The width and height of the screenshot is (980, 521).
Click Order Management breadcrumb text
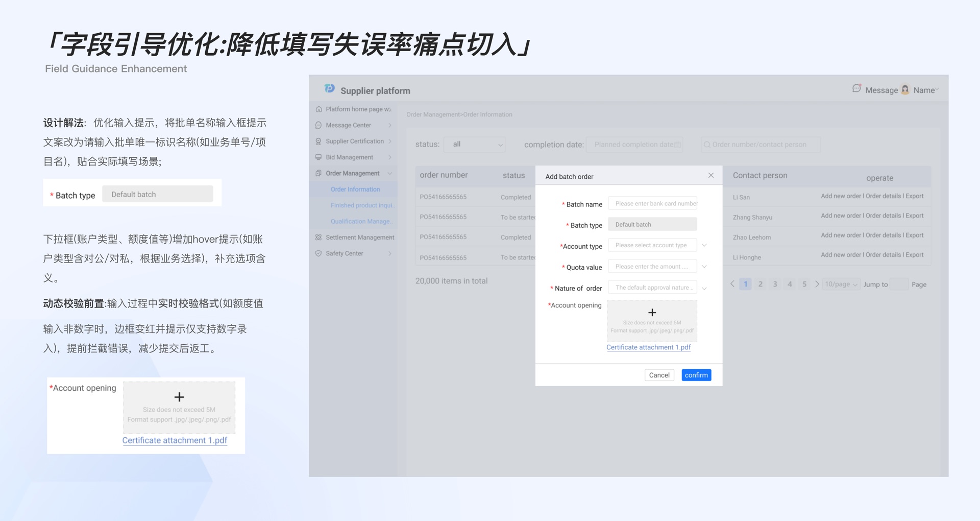(433, 114)
